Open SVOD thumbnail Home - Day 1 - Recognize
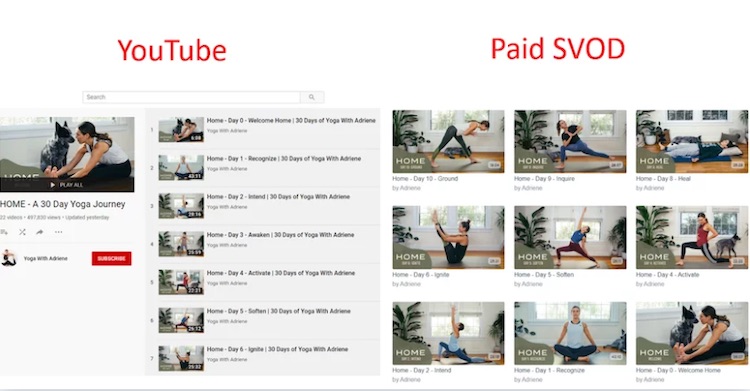 [x=570, y=333]
